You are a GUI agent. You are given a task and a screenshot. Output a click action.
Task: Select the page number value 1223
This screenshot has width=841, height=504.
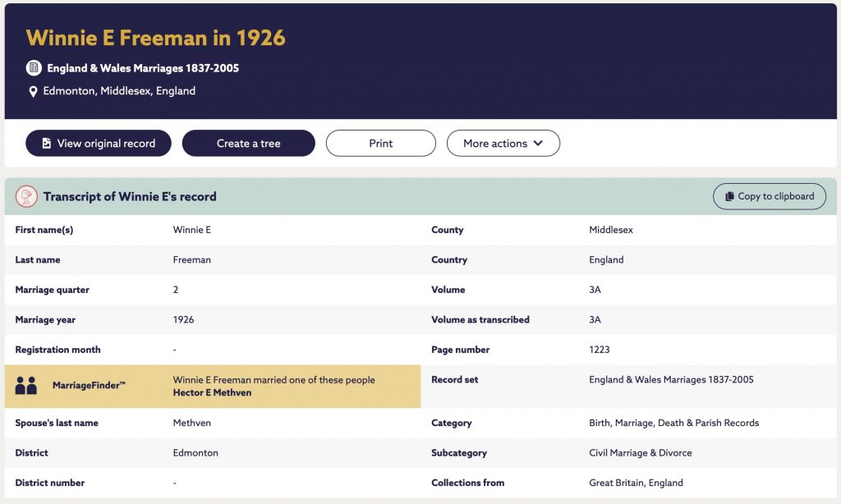pos(599,350)
